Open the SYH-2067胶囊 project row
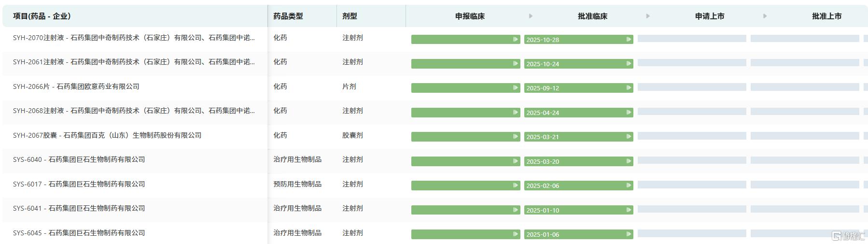The width and height of the screenshot is (868, 244). coord(107,135)
